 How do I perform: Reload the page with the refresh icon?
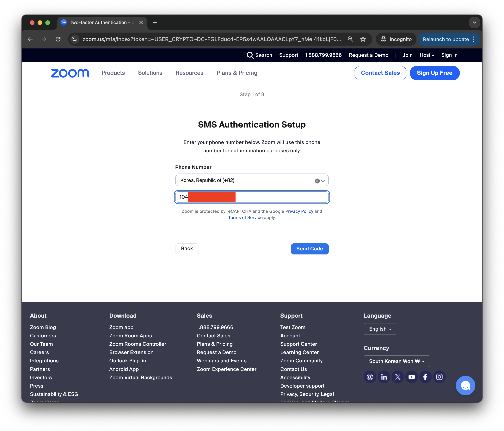(x=58, y=39)
